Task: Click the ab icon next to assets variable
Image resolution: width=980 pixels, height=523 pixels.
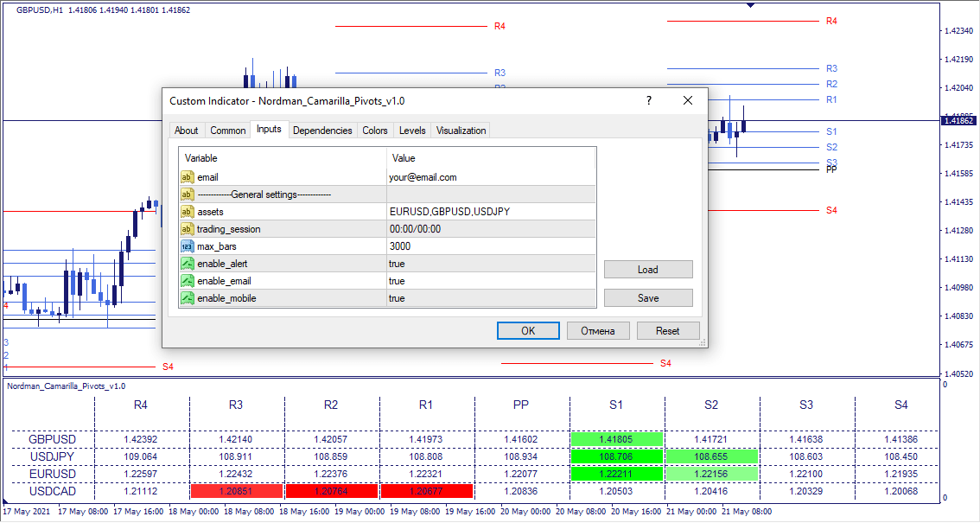Action: pyautogui.click(x=187, y=211)
